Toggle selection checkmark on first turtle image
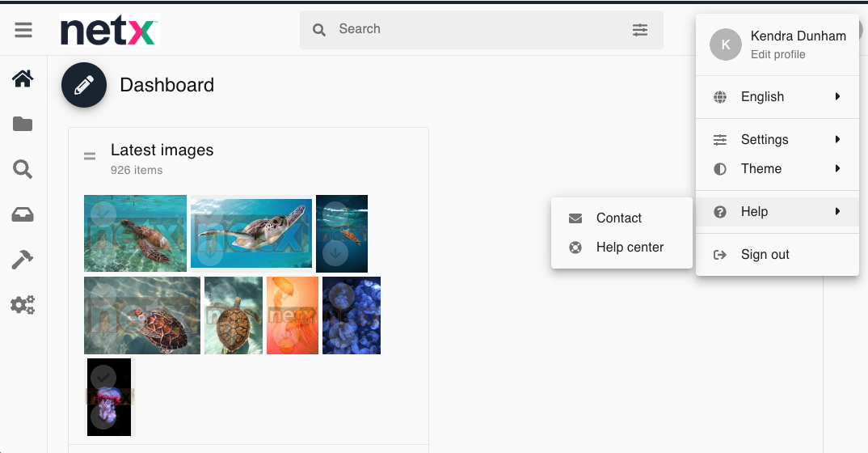This screenshot has width=868, height=453. pyautogui.click(x=102, y=213)
